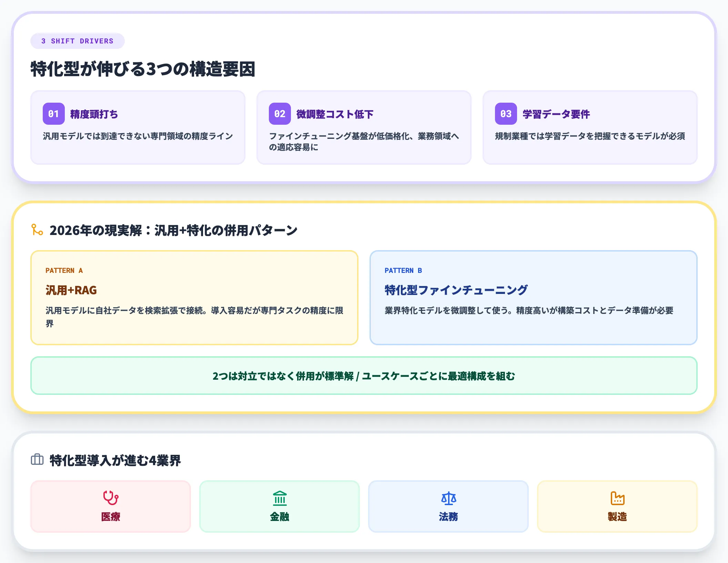Click the green 併用が標準解 summary banner

coord(364,376)
